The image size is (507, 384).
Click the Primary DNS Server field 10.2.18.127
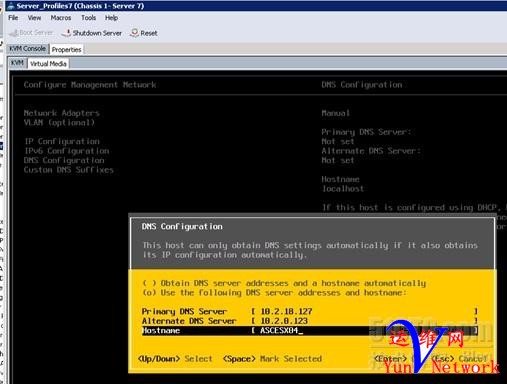coord(365,311)
